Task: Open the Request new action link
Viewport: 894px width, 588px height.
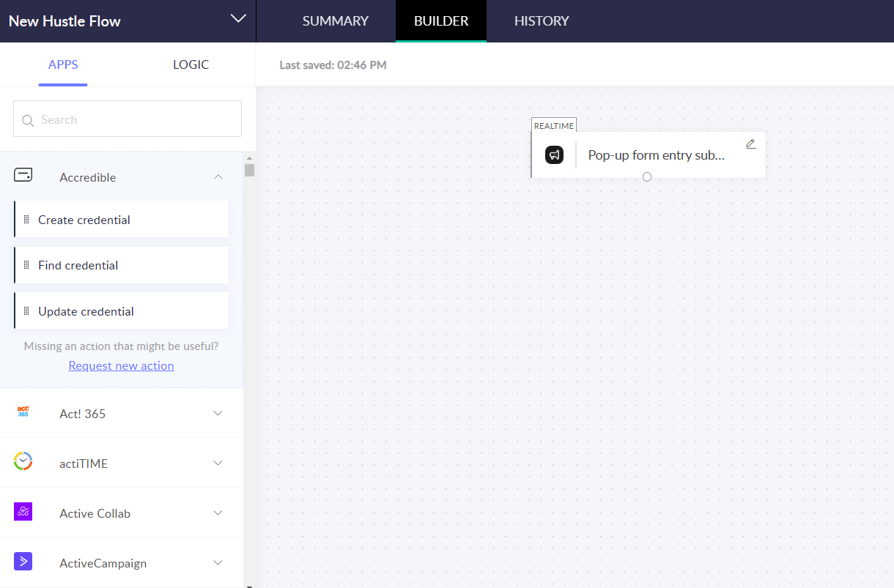Action: [x=121, y=365]
